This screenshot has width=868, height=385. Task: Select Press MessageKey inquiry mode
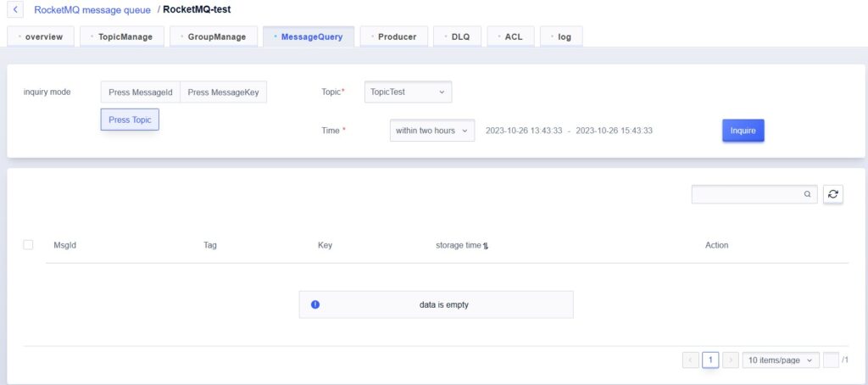(x=223, y=92)
